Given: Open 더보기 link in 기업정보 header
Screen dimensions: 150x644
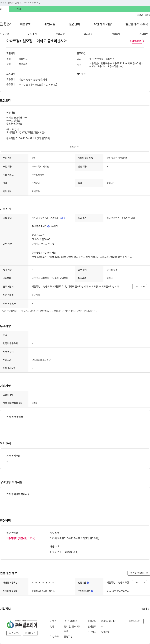Looking at the screenshot, I should (145, 609).
